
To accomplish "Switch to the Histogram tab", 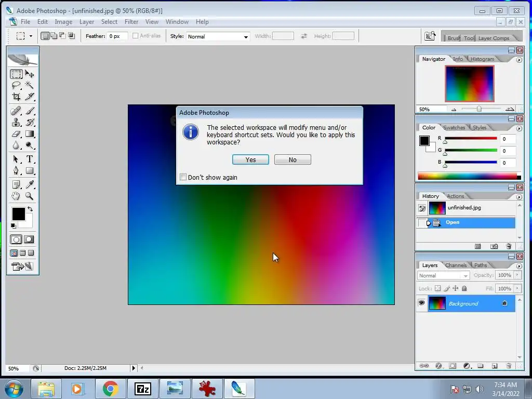I will click(482, 59).
